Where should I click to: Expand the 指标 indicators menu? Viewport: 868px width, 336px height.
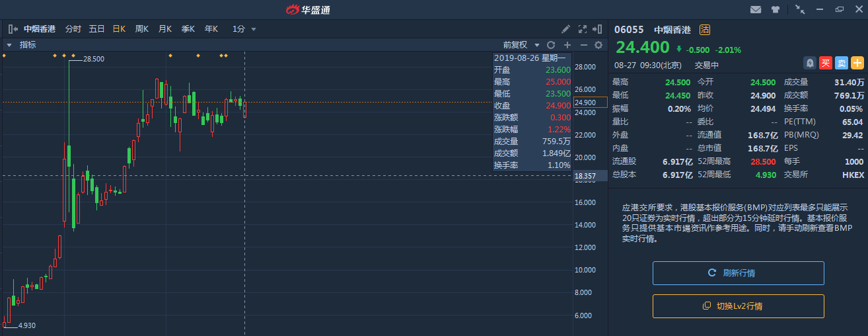click(x=22, y=45)
